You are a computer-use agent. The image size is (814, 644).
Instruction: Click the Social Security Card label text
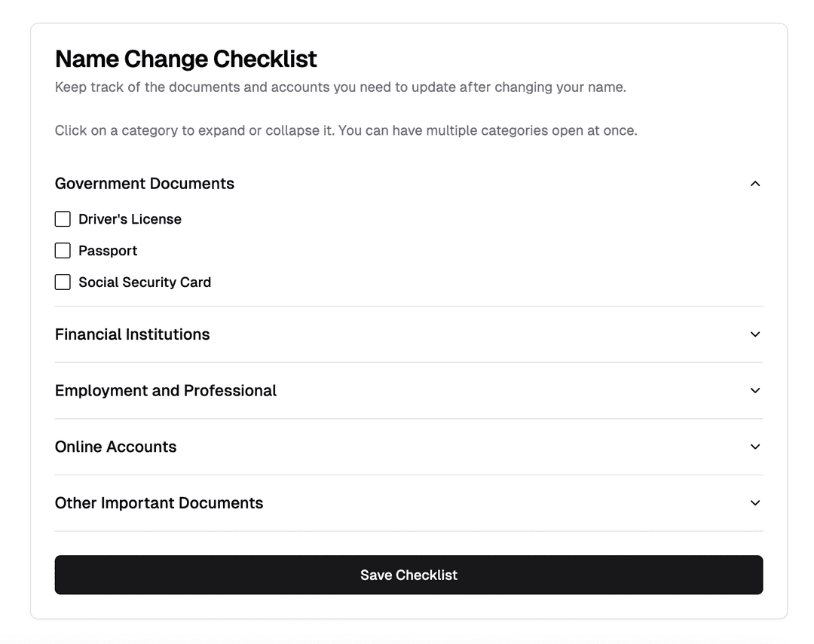145,282
